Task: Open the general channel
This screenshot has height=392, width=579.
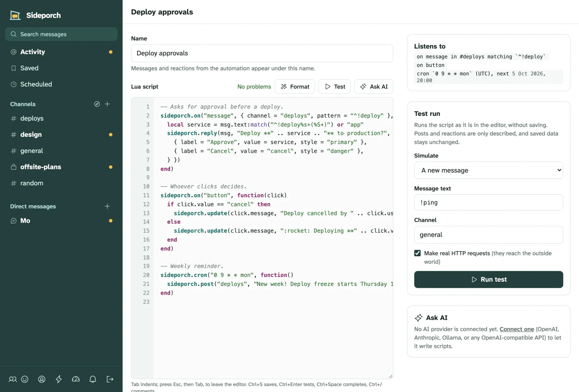Action: click(x=61, y=151)
